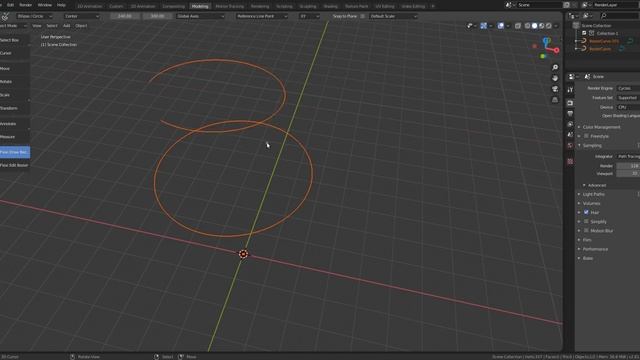The width and height of the screenshot is (640, 360).
Task: Enable the Freestyle checkbox
Action: click(586, 136)
